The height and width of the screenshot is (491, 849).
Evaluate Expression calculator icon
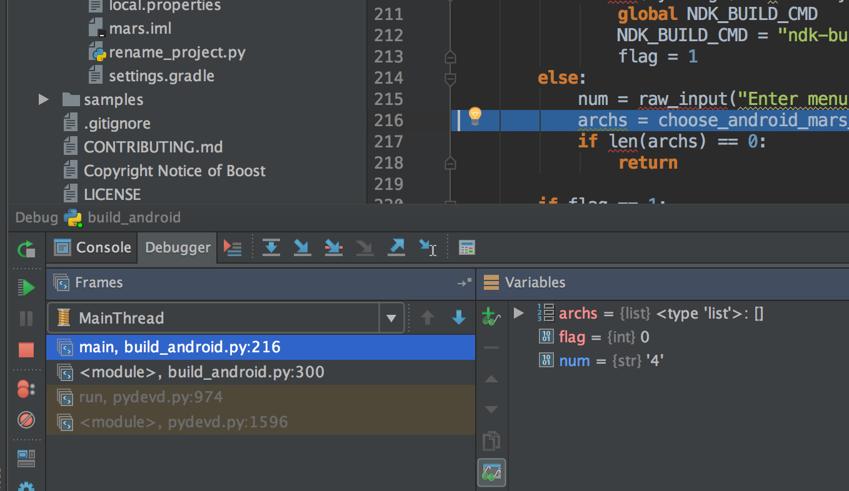(x=467, y=248)
